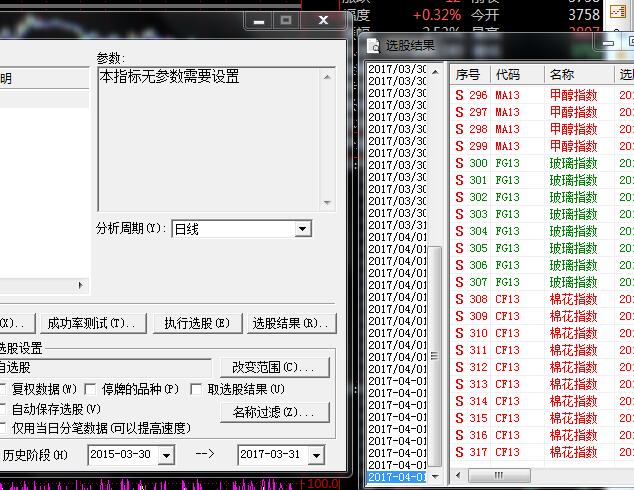This screenshot has height=490, width=634.
Task: Click up arrow of parameter box scrollbar
Action: (328, 77)
